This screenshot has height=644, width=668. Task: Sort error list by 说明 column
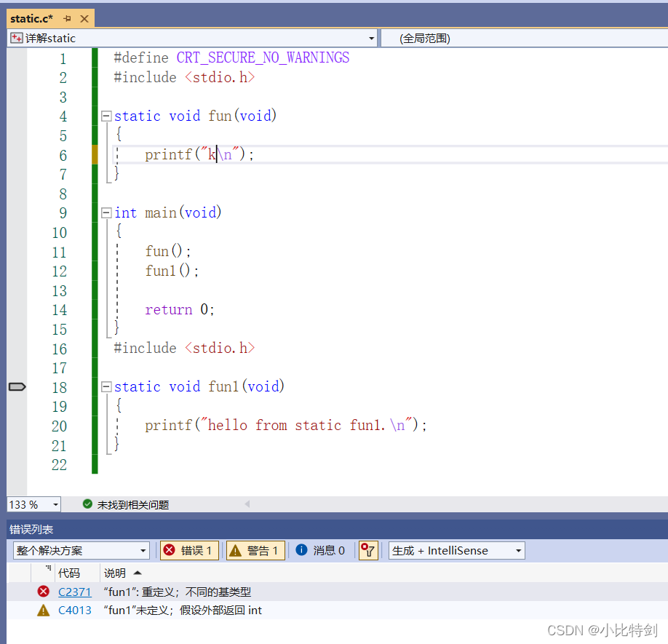pyautogui.click(x=114, y=573)
